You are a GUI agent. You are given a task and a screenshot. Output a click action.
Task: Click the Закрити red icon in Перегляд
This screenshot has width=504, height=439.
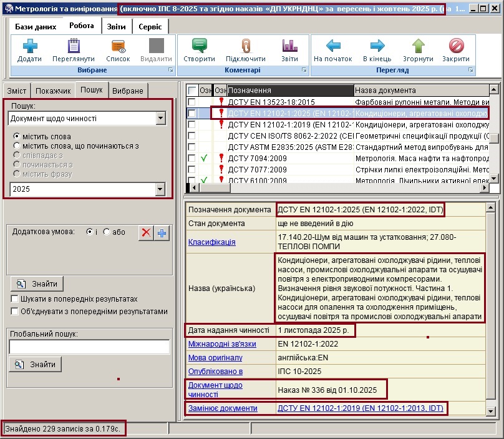(x=456, y=46)
